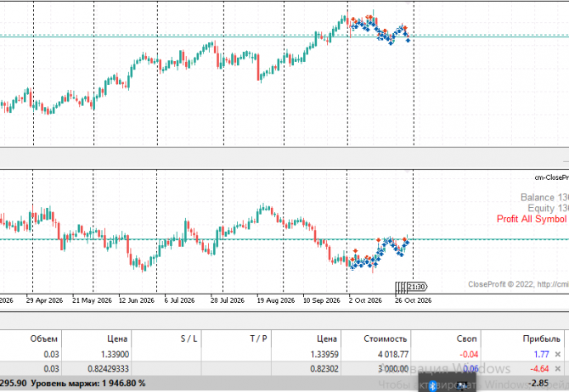Screen dimensions: 569x392
Task: Click the 10 Sep 2026 date on the time axis
Action: 322,300
